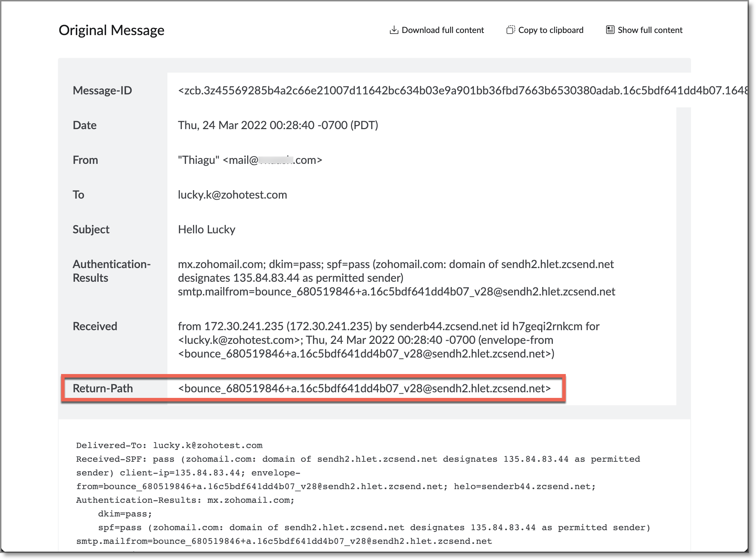Click the highlighted Return-Path bounce address
Image resolution: width=756 pixels, height=560 pixels.
coord(364,388)
